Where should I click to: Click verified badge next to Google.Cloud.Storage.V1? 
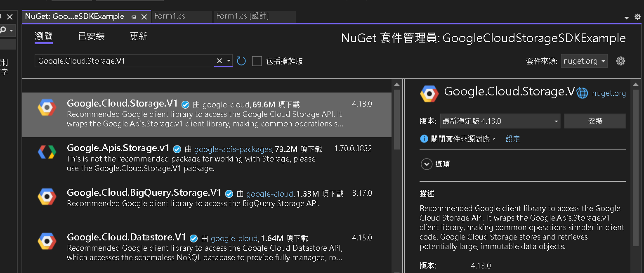pos(186,104)
